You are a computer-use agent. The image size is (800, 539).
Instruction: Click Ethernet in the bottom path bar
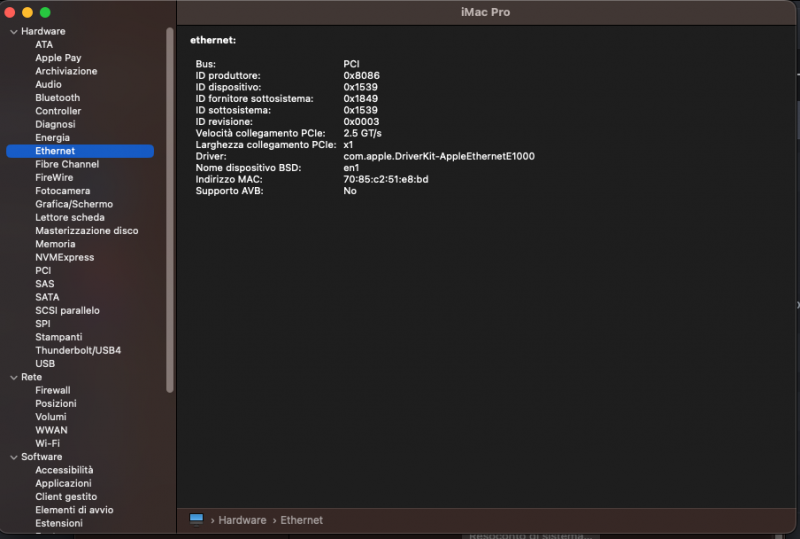(x=302, y=520)
